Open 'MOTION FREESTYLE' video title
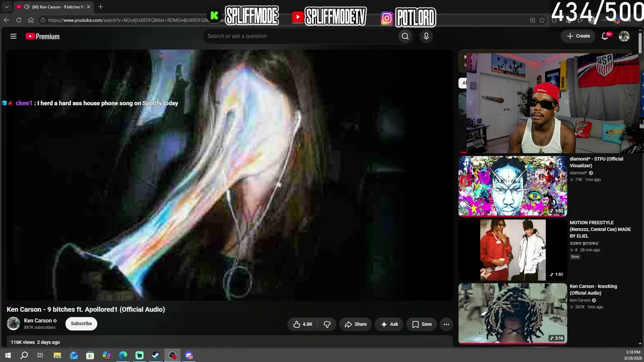This screenshot has width=644, height=362. tap(600, 229)
